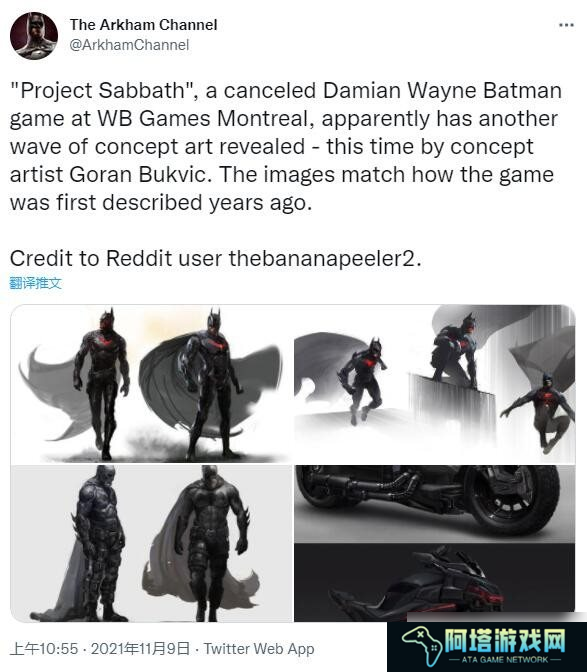This screenshot has height=672, width=587.
Task: Click the 阿塔游戏网 watermark text
Action: 505,641
